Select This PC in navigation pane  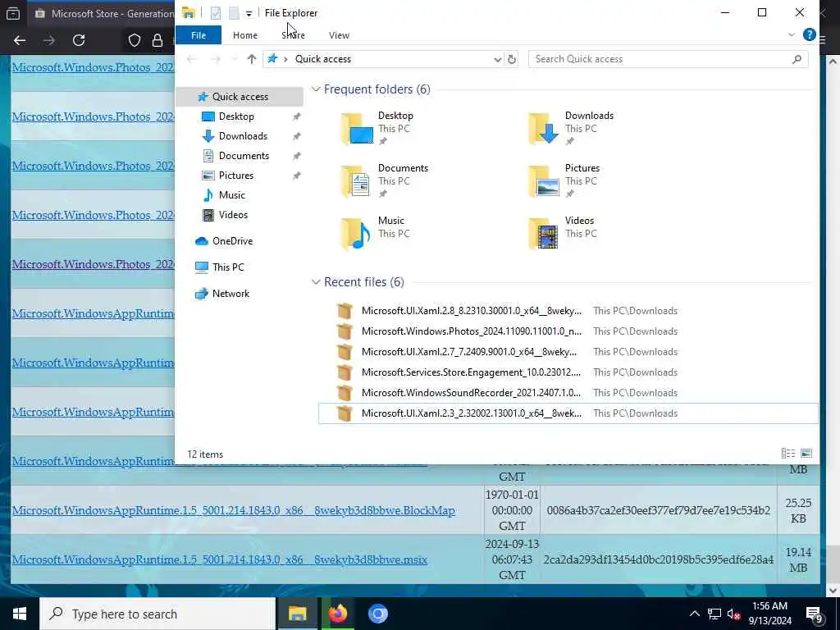(x=228, y=267)
